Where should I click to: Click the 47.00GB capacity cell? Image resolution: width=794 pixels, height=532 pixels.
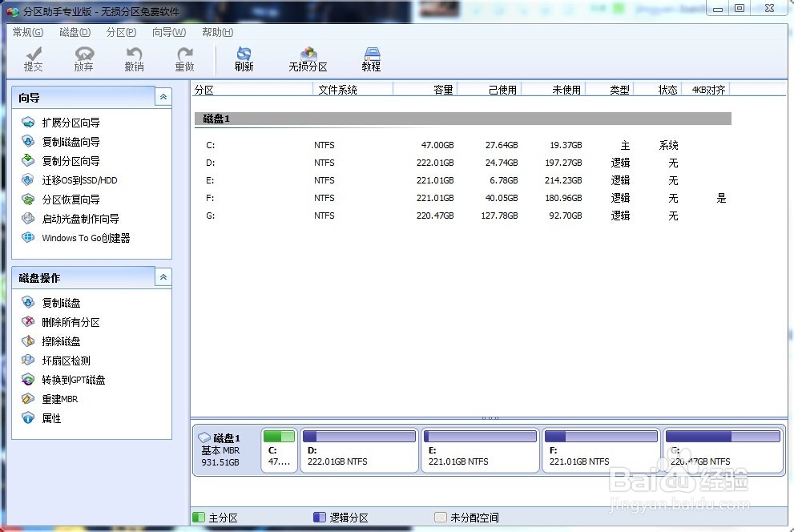click(437, 145)
